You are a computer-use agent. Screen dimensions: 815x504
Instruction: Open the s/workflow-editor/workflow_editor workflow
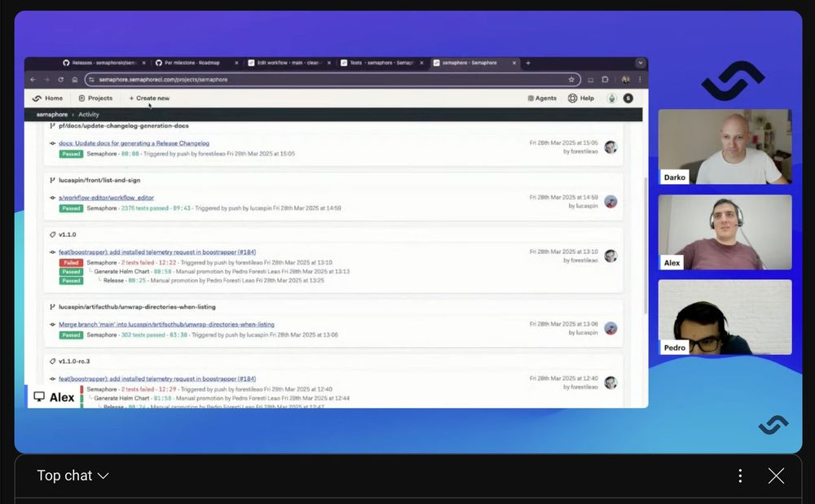point(106,198)
